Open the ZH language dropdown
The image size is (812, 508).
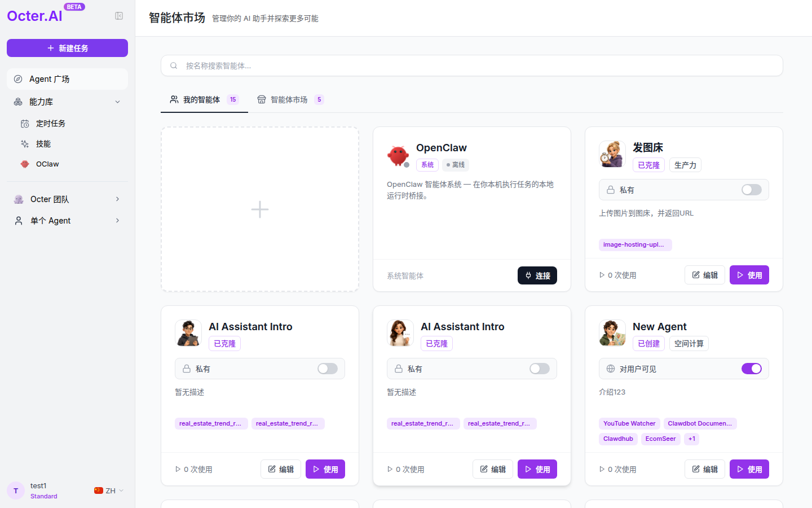pos(109,491)
